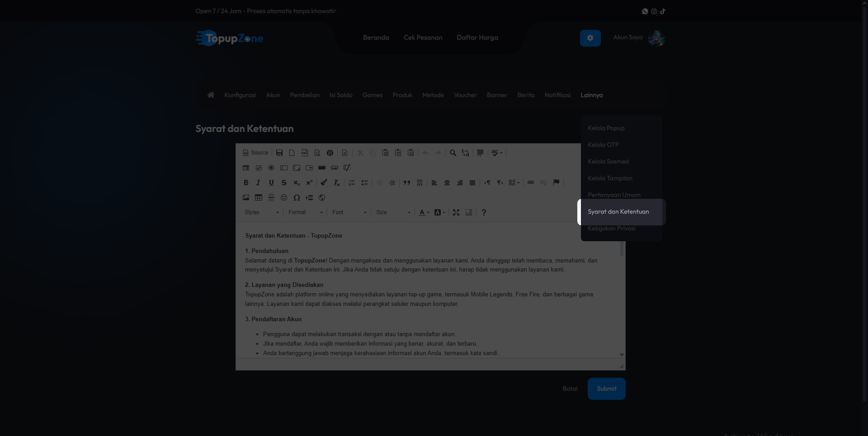Open the About CKEditor question mark
The image size is (868, 436).
click(x=484, y=212)
